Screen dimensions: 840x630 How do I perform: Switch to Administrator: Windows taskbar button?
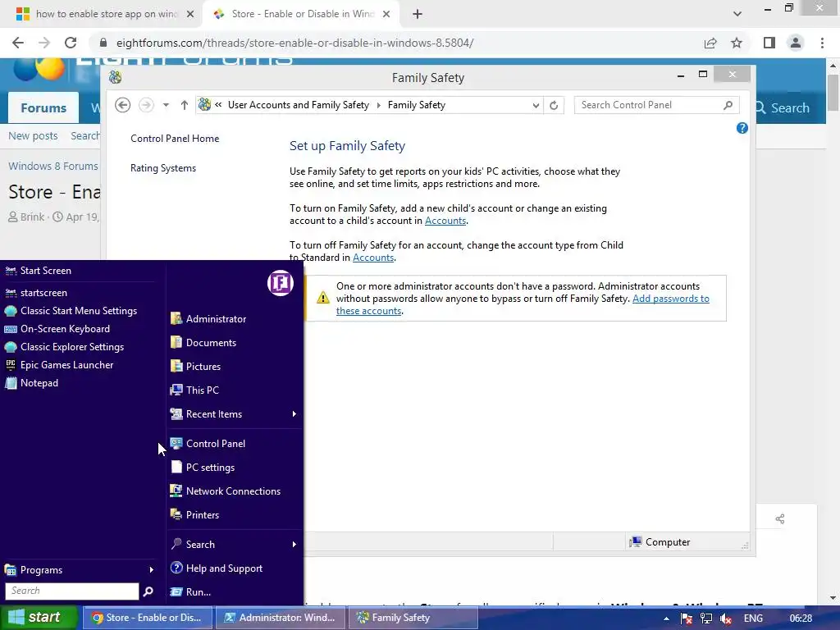click(281, 618)
